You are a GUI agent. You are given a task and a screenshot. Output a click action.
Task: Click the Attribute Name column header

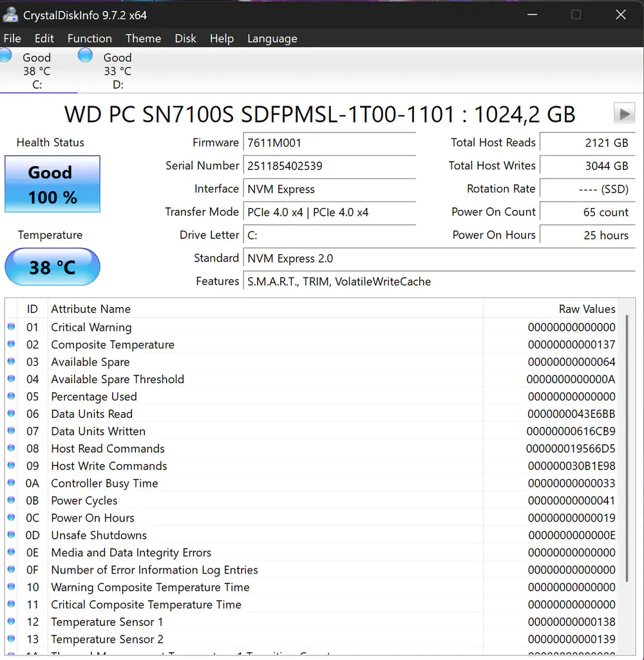[x=91, y=309]
